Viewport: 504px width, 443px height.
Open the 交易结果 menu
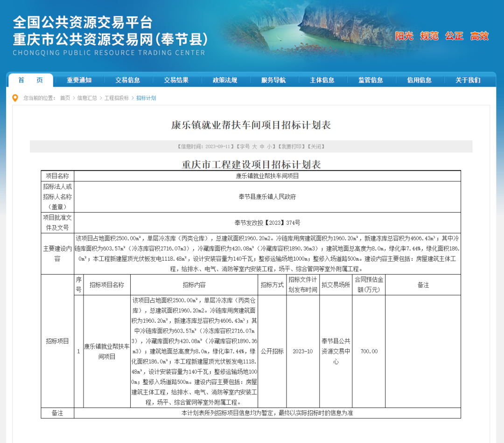pos(176,80)
